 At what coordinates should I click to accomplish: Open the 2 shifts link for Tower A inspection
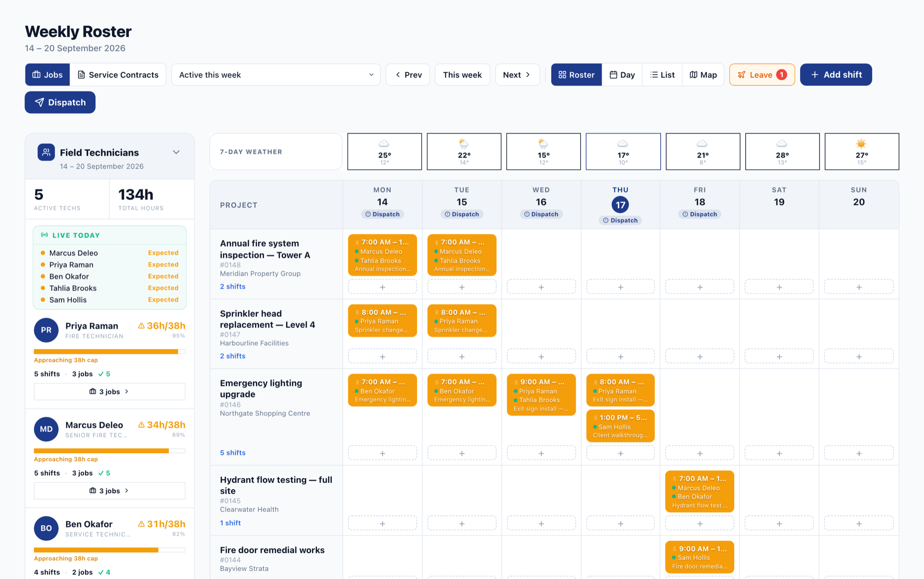[232, 286]
